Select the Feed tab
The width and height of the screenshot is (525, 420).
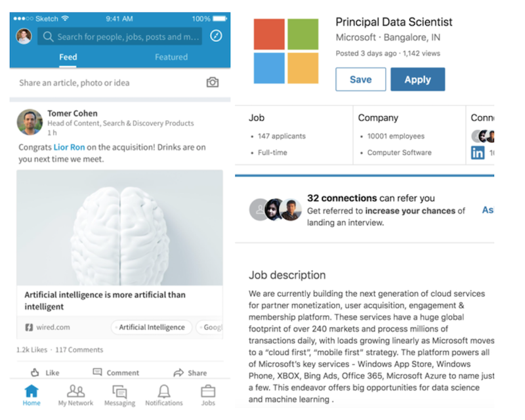coord(68,57)
